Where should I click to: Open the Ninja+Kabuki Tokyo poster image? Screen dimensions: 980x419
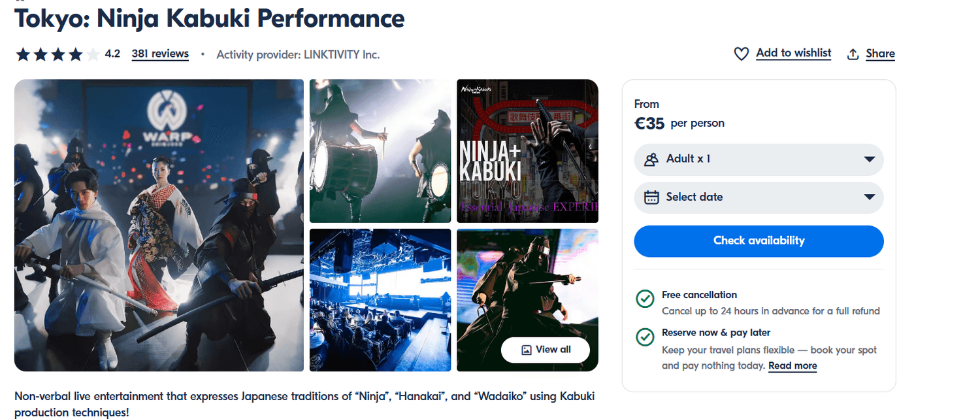[x=527, y=151]
